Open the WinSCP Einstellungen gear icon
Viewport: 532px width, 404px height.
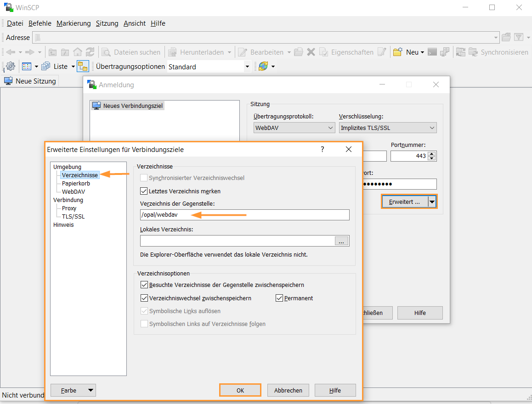pyautogui.click(x=10, y=66)
